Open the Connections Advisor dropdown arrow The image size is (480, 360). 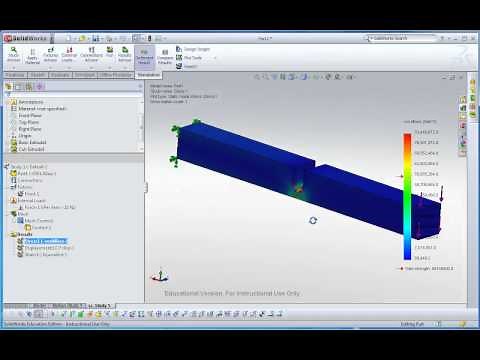(x=91, y=68)
